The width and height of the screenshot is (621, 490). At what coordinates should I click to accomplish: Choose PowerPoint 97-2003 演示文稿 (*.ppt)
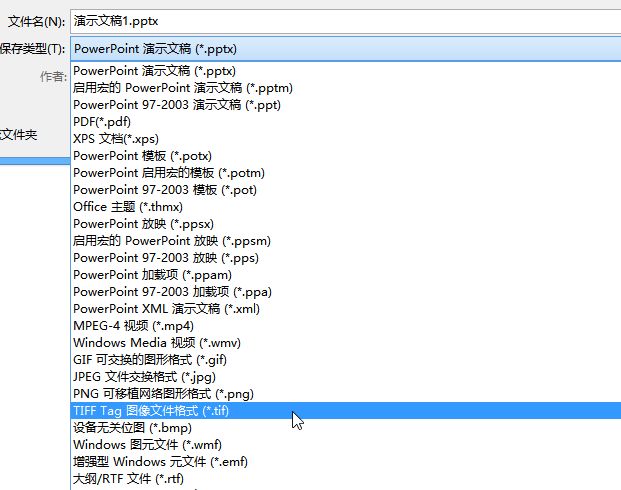[345, 105]
